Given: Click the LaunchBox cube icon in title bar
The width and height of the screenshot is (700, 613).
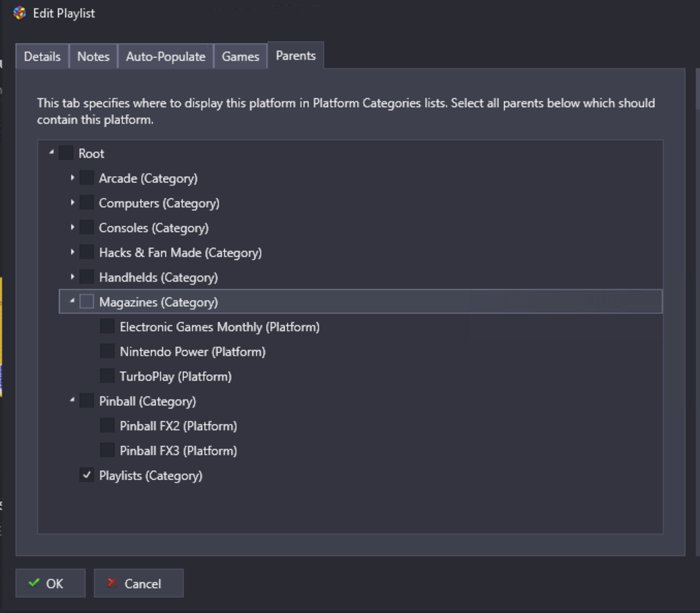Looking at the screenshot, I should coord(20,13).
